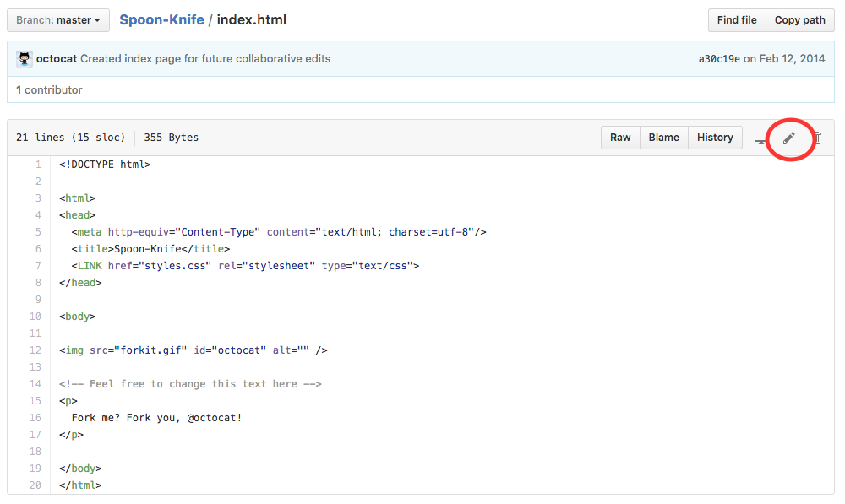
Task: Go to the Spoon-Knife repository link
Action: point(161,19)
